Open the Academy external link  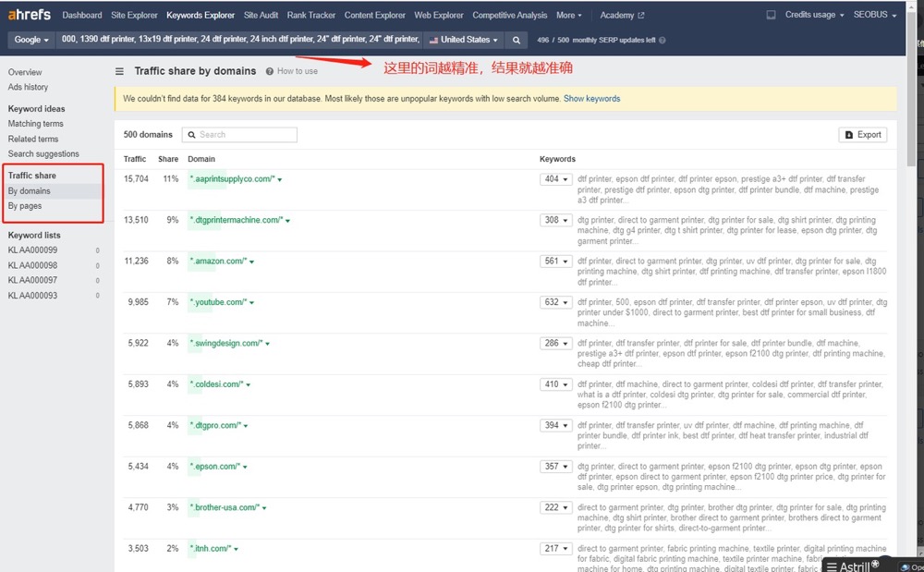(x=622, y=16)
